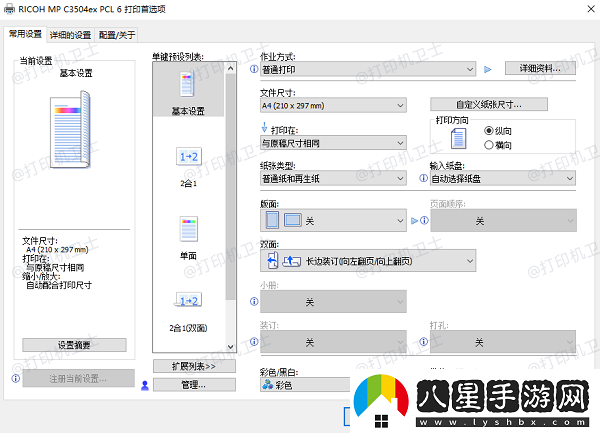Select 纵向 print orientation
This screenshot has width=600, height=433.
pos(489,131)
